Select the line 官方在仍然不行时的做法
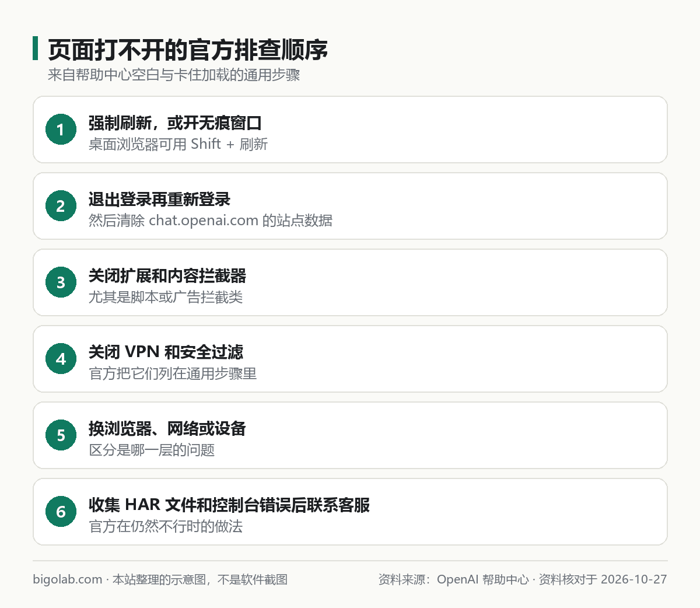Screen dimensions: 700x608 coord(166,526)
